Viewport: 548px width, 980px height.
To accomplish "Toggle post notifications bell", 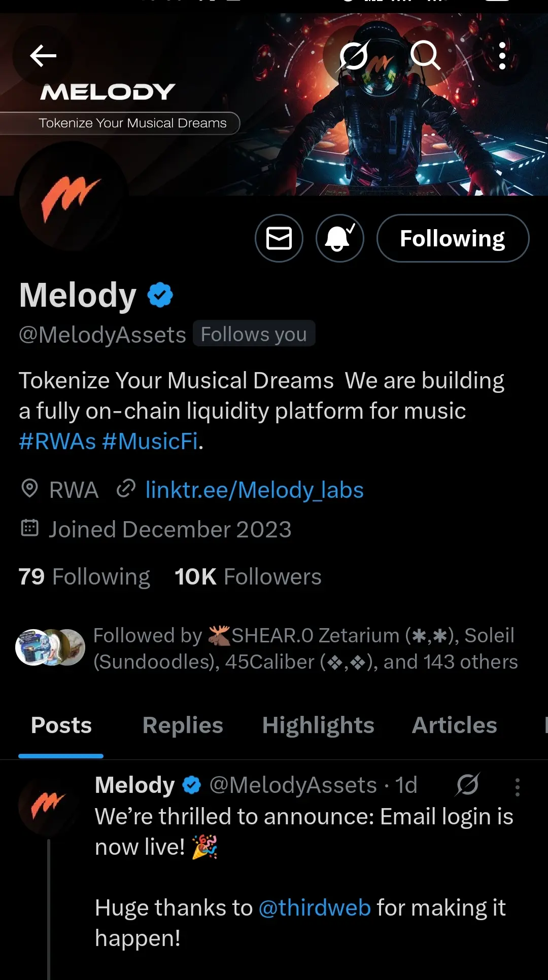I will (340, 238).
